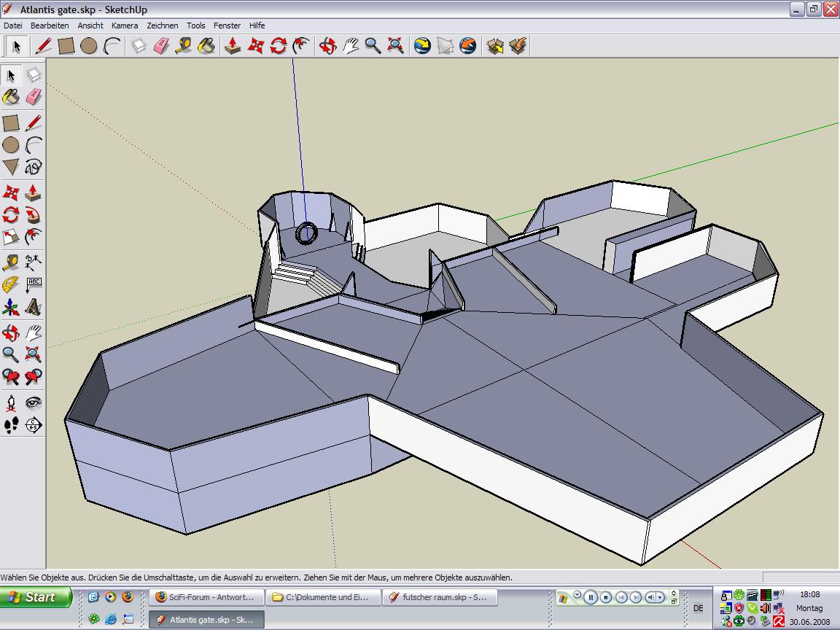Click the Look Around eye tool
The image size is (840, 630).
pos(34,402)
